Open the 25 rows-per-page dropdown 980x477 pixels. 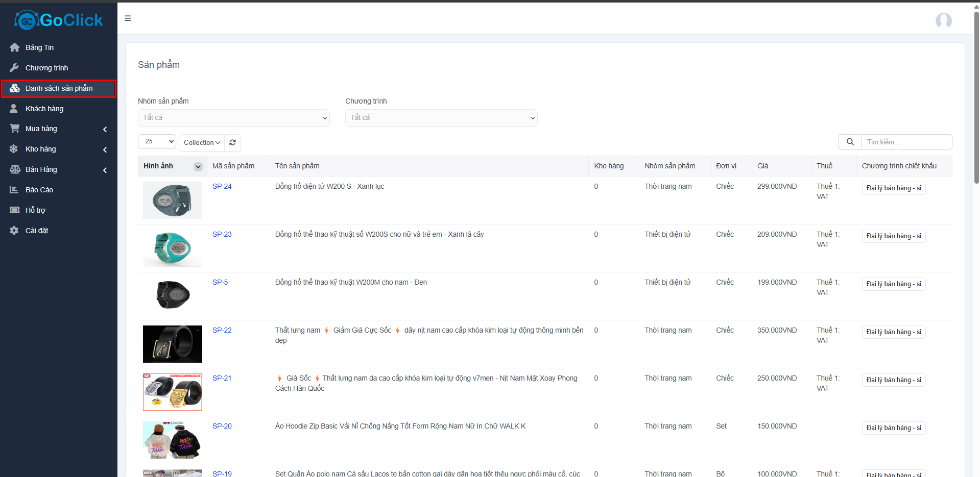(157, 141)
